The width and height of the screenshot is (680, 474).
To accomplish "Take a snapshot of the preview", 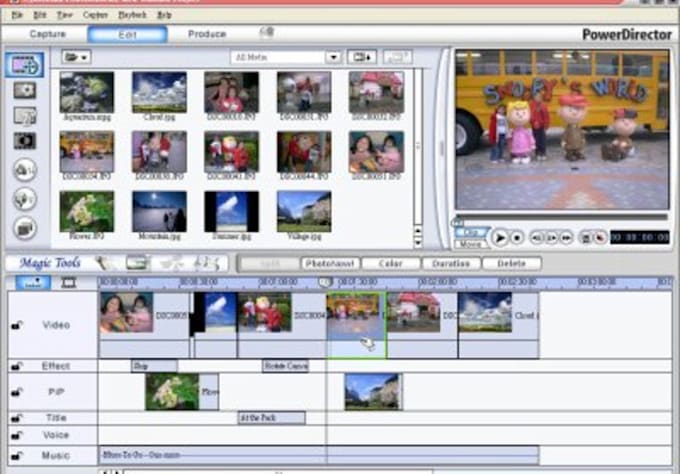I will [585, 238].
